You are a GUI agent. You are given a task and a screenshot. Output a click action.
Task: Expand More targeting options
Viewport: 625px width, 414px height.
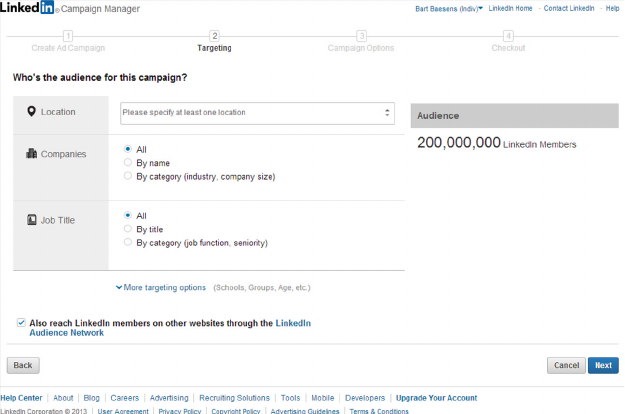(161, 288)
